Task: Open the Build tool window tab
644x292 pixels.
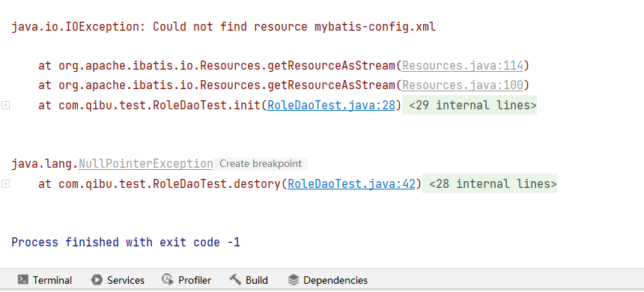Action: coord(249,280)
